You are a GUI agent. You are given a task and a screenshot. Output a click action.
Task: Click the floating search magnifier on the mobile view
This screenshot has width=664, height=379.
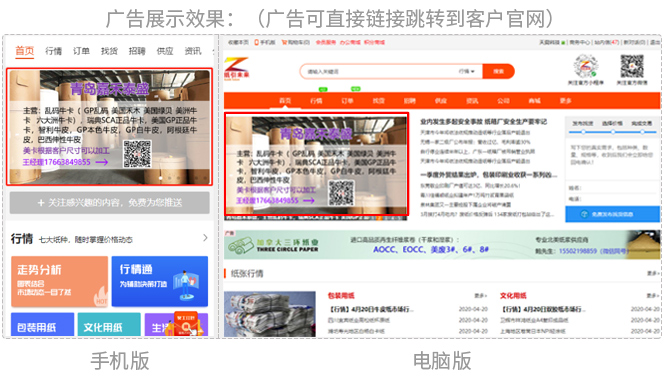[x=186, y=325]
